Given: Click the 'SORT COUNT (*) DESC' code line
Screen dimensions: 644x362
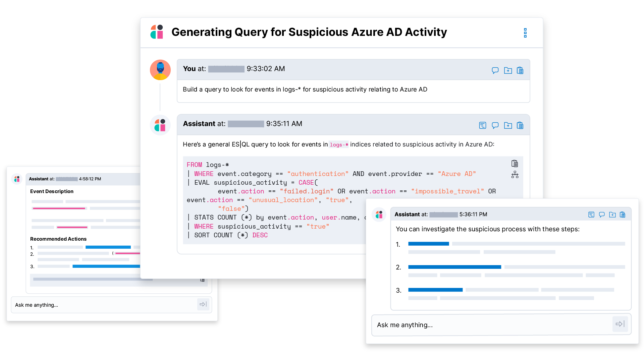Looking at the screenshot, I should [227, 235].
